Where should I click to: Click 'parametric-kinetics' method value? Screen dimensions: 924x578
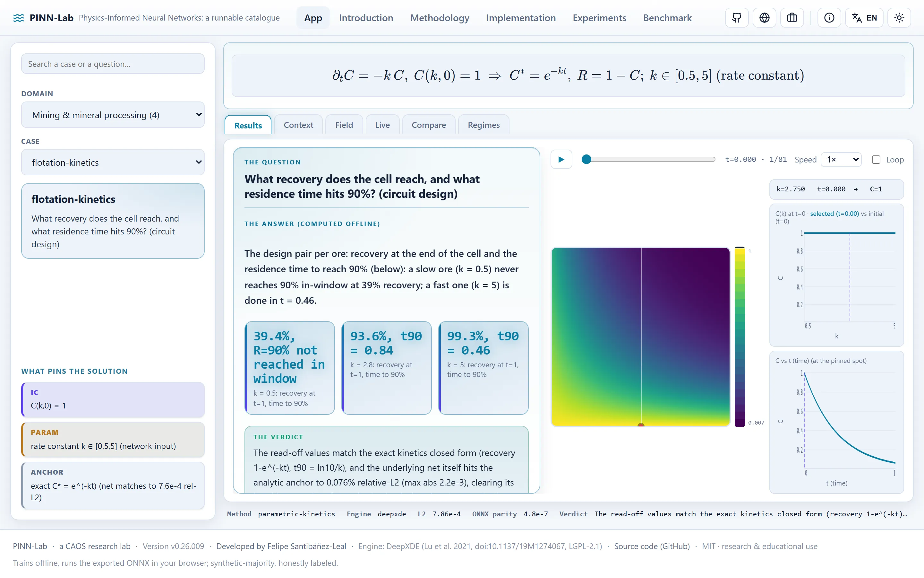pos(296,514)
